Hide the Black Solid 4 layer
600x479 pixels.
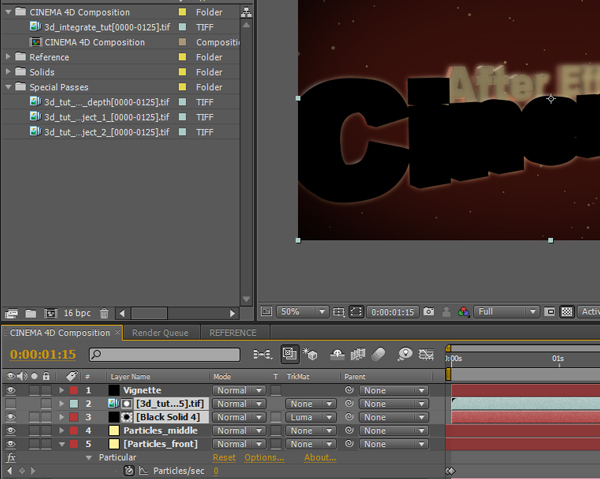point(11,417)
